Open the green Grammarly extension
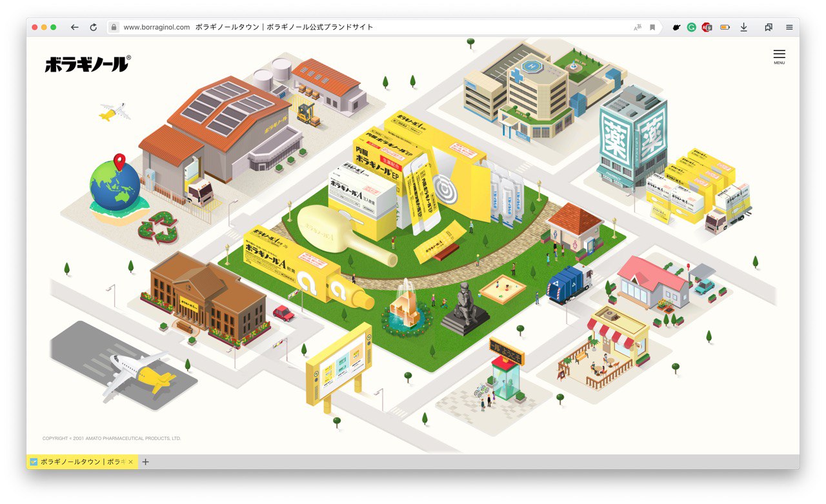The height and width of the screenshot is (504, 826). pyautogui.click(x=692, y=27)
